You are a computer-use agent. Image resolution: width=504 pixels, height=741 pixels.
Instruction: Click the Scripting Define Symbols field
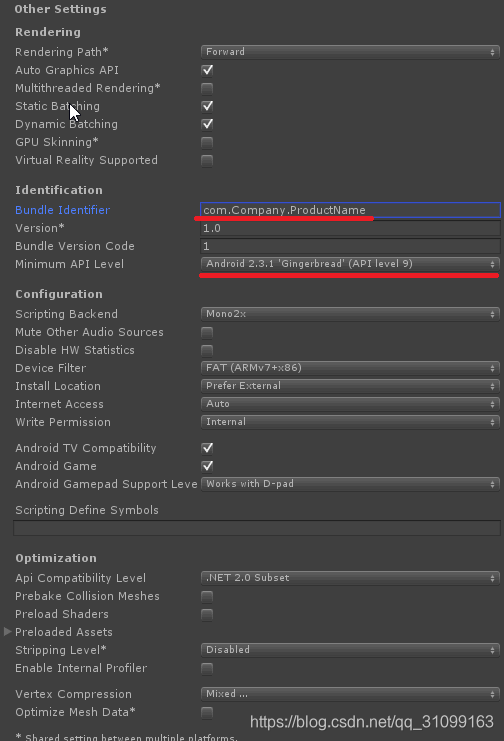click(x=257, y=528)
